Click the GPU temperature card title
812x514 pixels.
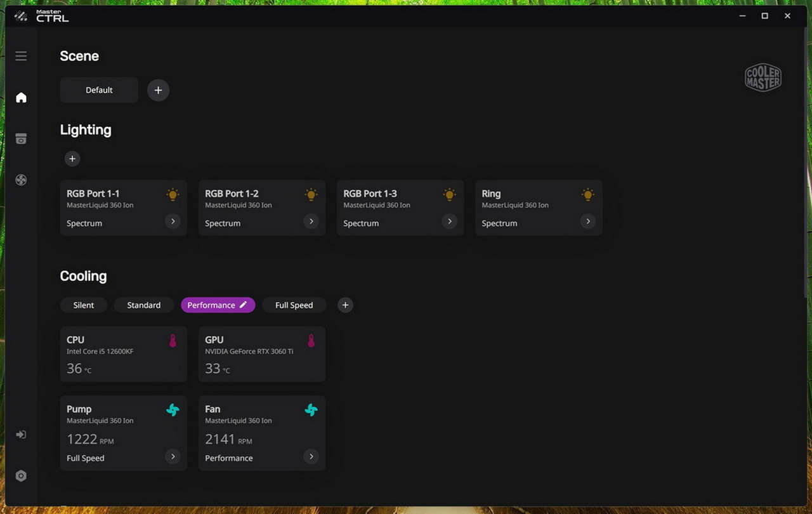[214, 339]
